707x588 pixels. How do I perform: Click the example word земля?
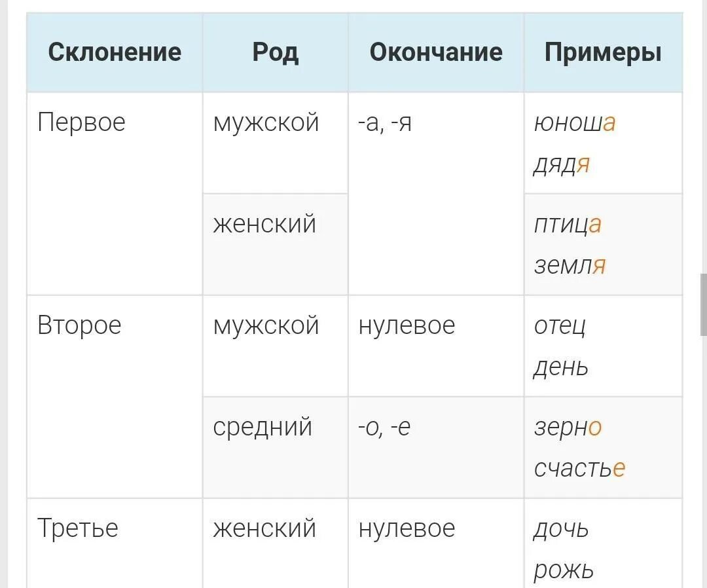(570, 265)
